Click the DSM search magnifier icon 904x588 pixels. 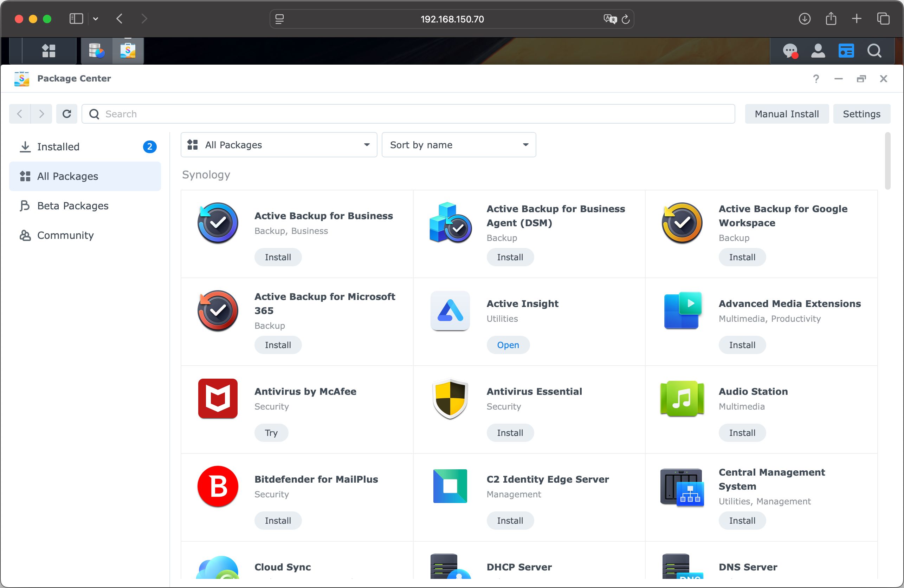tap(874, 51)
